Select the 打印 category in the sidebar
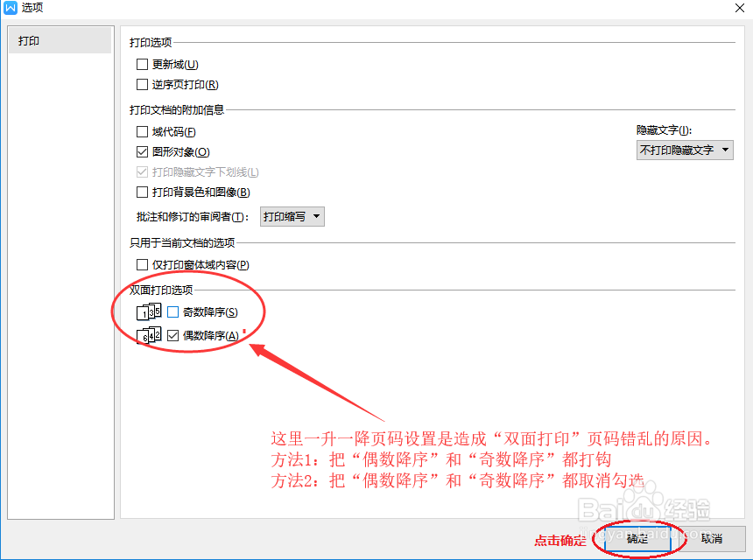 [x=59, y=39]
